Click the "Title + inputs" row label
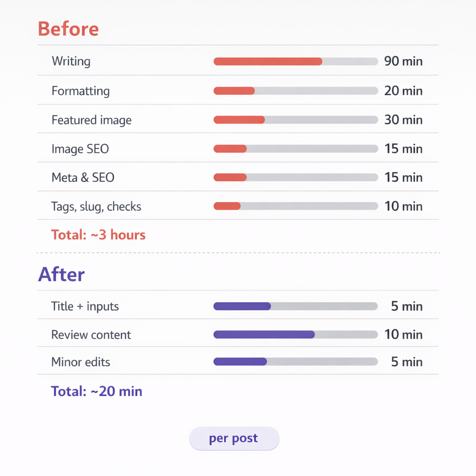 point(85,307)
